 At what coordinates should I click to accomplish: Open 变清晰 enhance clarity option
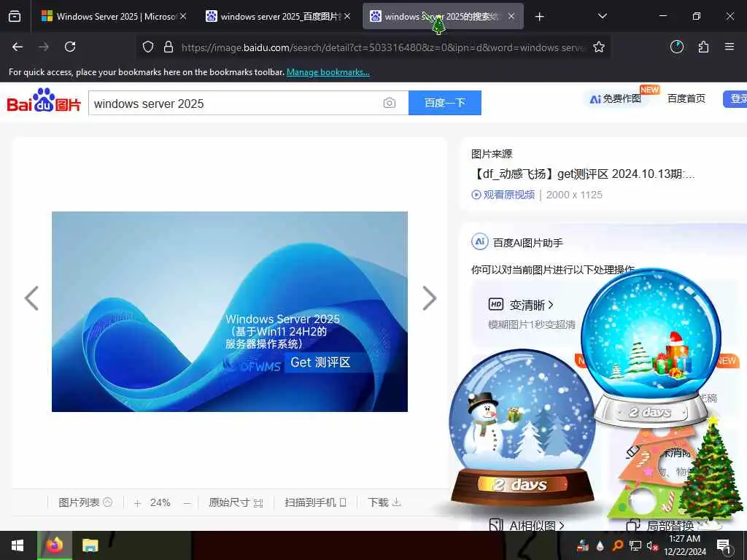coord(521,305)
